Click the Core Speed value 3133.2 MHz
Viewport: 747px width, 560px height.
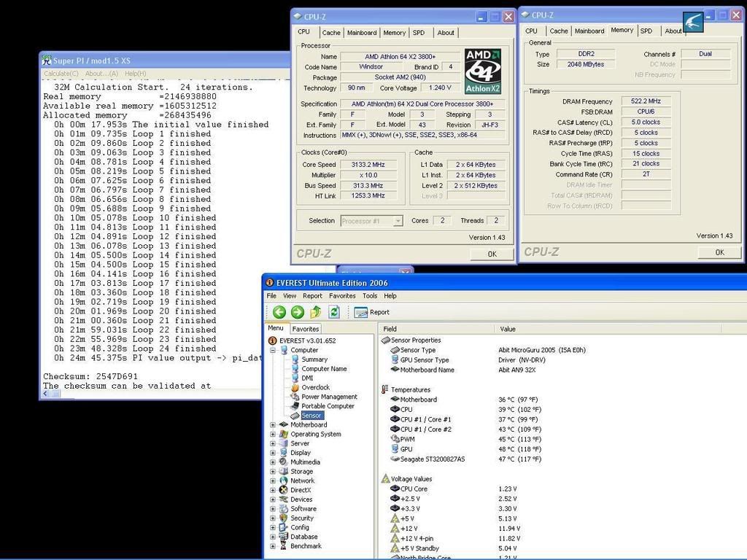pos(368,165)
